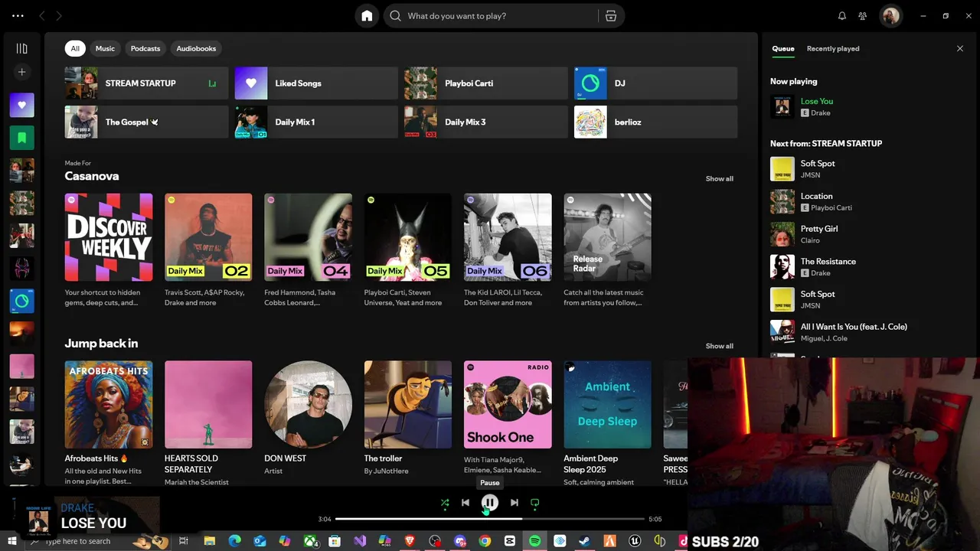This screenshot has width=980, height=551.
Task: Open Brave browser from taskbar
Action: coord(410,541)
